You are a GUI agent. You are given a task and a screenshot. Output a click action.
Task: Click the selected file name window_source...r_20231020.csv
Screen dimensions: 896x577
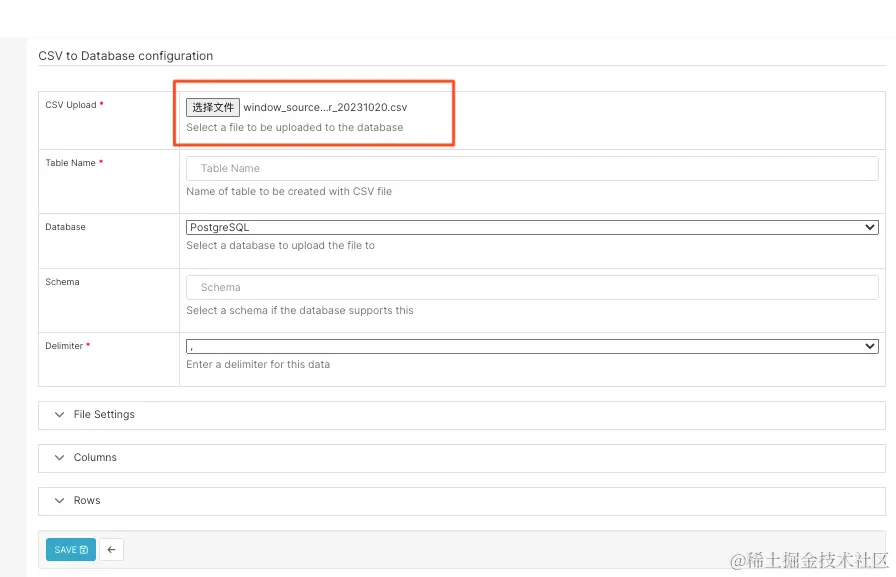(x=325, y=107)
